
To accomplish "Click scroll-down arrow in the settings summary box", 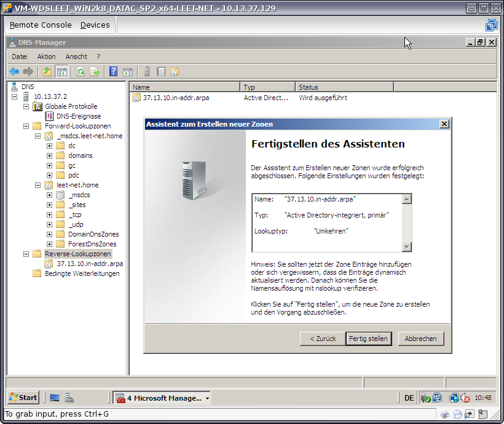I will coord(406,246).
